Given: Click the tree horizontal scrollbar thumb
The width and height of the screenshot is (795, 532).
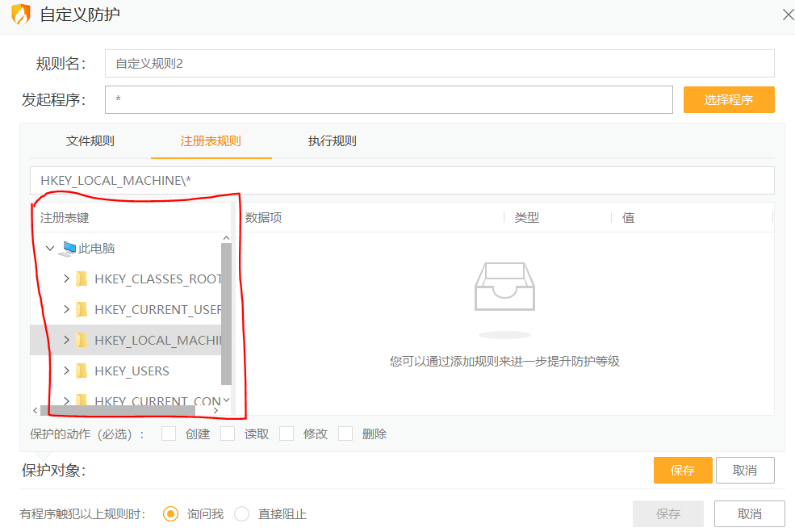Looking at the screenshot, I should click(118, 410).
